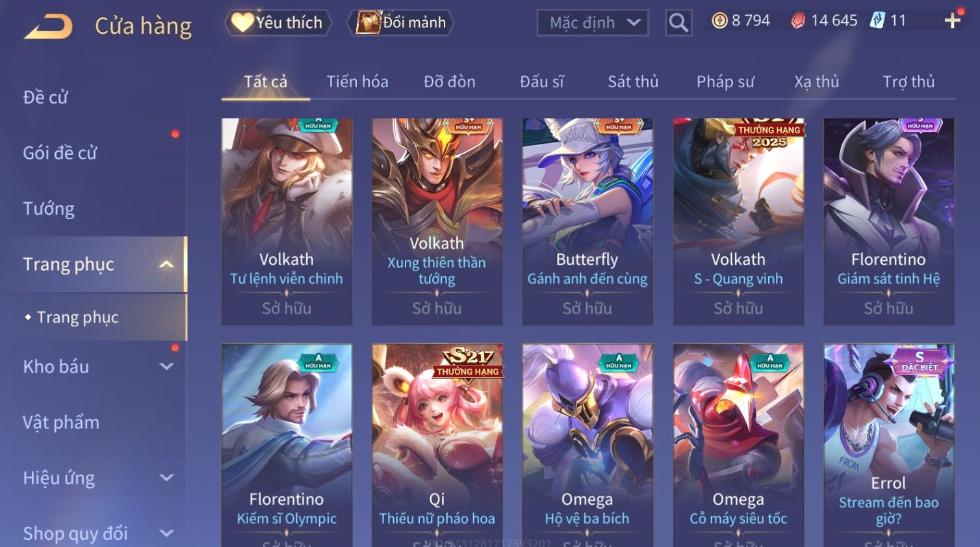
Task: Switch to the Pháp sư tab
Action: point(725,81)
